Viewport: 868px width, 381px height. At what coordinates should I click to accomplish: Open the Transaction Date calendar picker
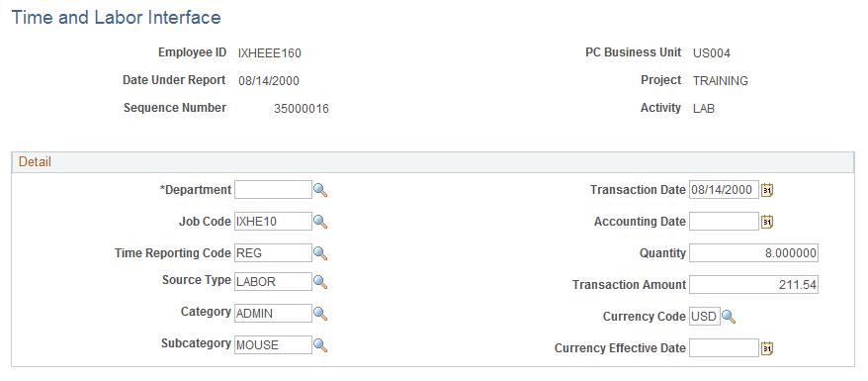tap(767, 190)
